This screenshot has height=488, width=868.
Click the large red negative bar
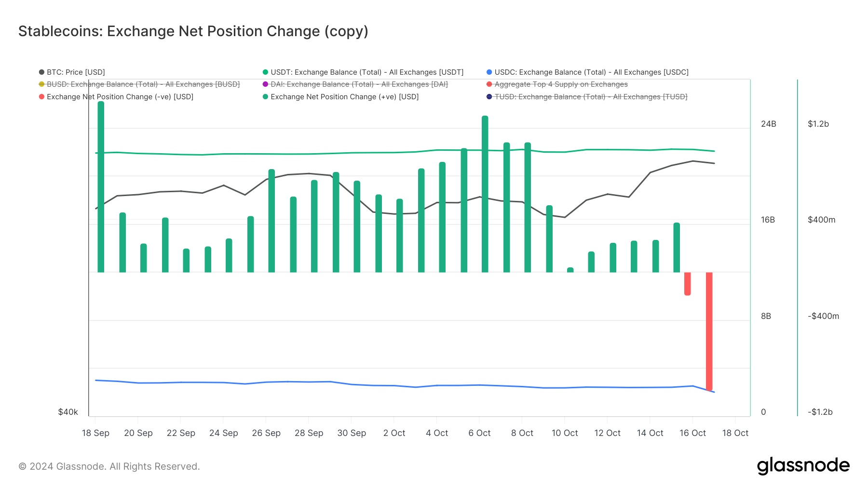tap(709, 331)
